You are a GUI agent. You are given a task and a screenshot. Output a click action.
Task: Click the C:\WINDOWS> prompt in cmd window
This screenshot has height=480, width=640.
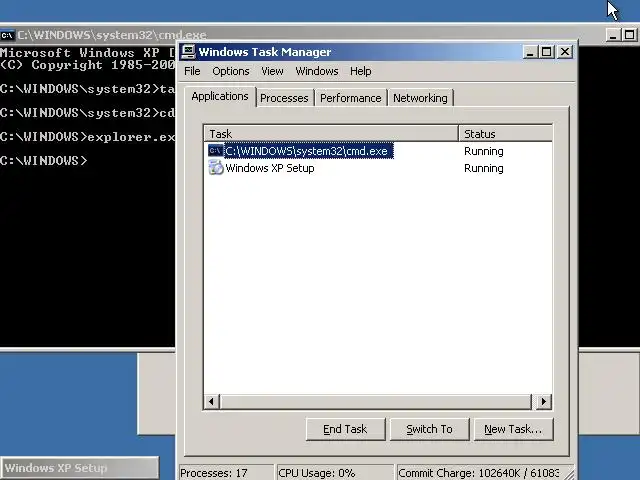pyautogui.click(x=43, y=160)
